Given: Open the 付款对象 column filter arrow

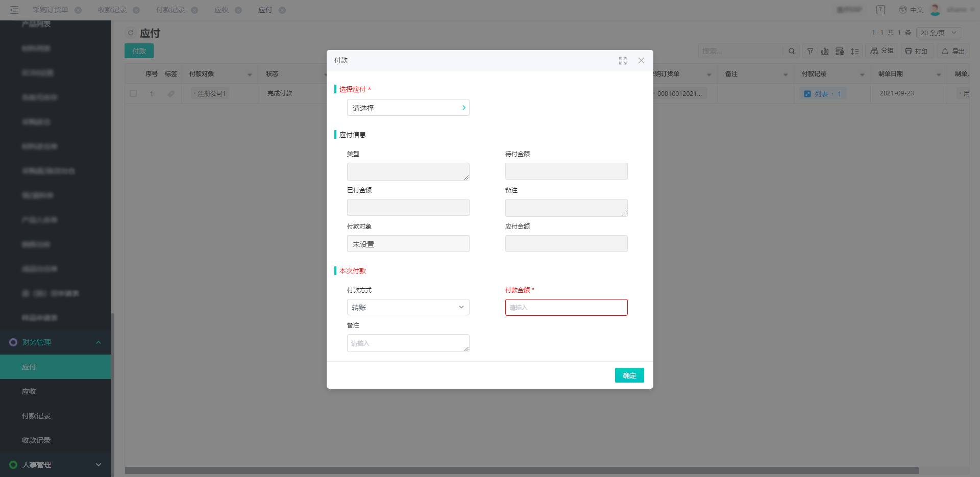Looking at the screenshot, I should click(x=250, y=74).
